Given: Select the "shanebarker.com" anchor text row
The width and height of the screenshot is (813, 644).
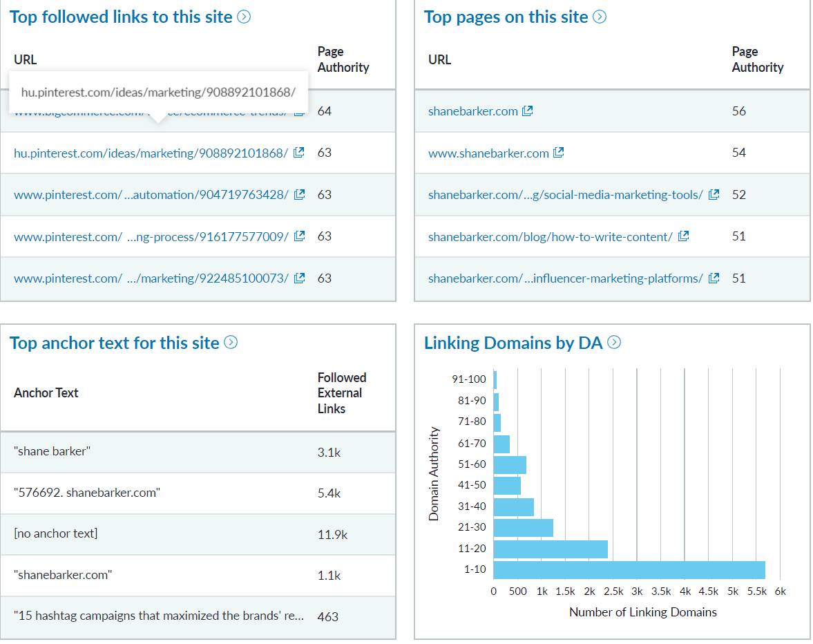Looking at the screenshot, I should click(198, 575).
